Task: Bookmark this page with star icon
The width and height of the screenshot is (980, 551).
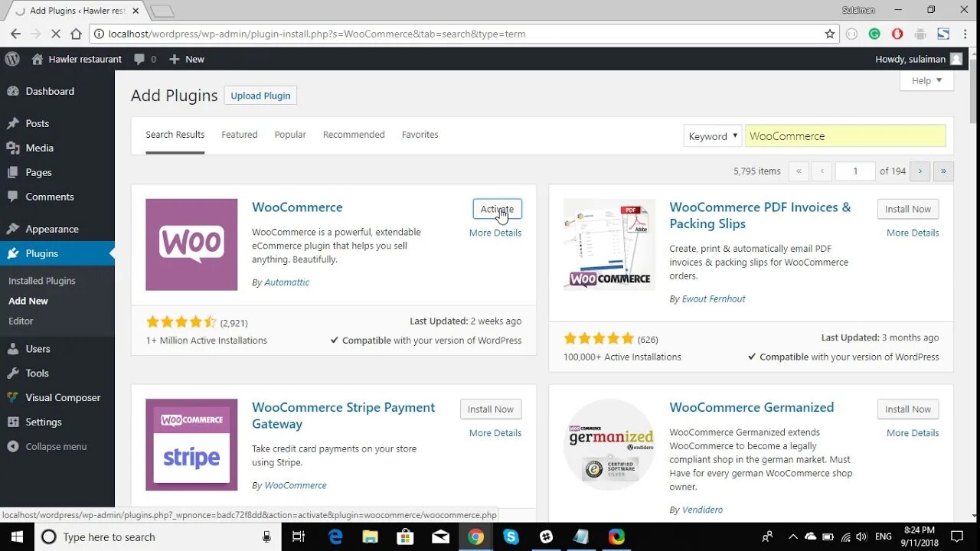Action: tap(830, 34)
